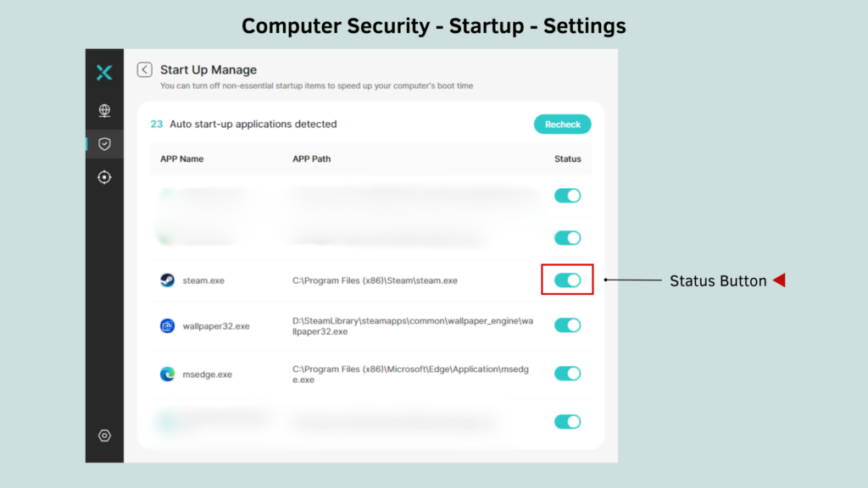Disable the first startup item's toggle
The height and width of the screenshot is (488, 868).
click(x=567, y=195)
